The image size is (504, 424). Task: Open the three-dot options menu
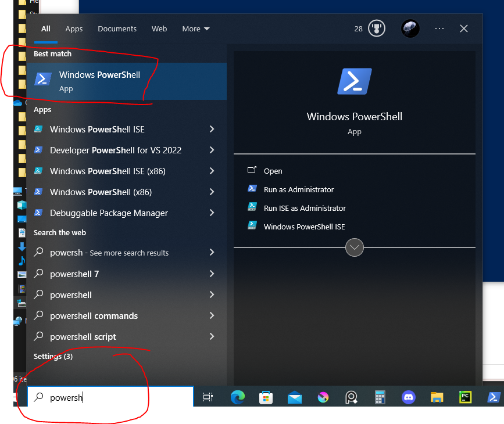click(439, 28)
